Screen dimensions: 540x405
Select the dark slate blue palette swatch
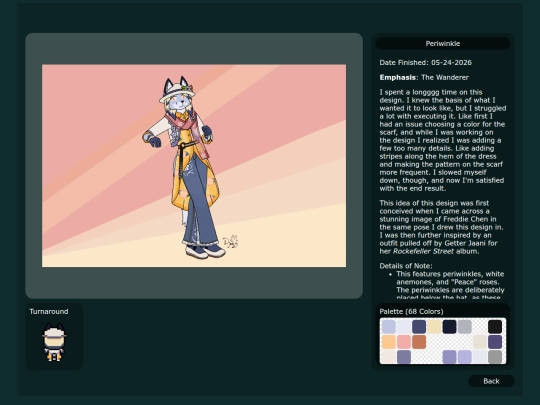pos(419,327)
